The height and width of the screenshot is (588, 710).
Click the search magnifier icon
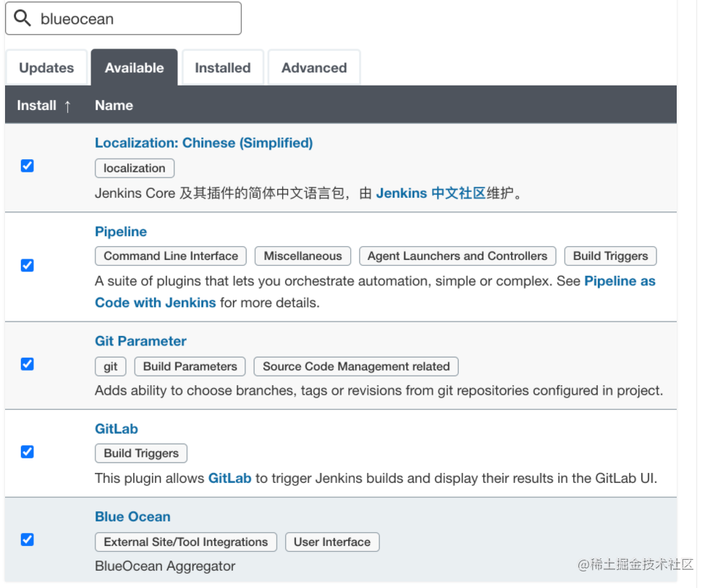click(22, 18)
